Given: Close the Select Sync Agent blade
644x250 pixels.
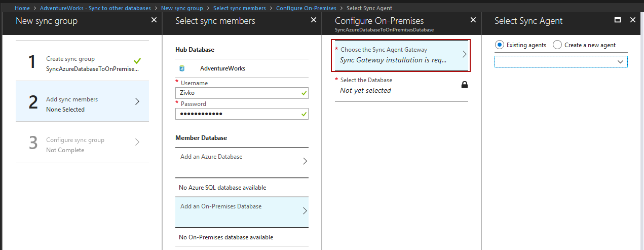Looking at the screenshot, I should (x=632, y=20).
